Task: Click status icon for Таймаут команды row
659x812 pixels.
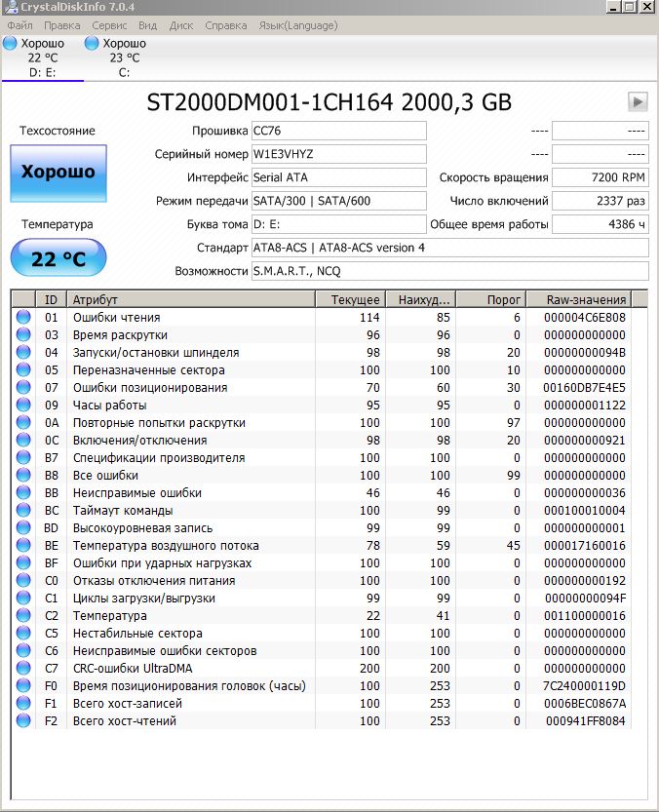Action: pyautogui.click(x=23, y=510)
